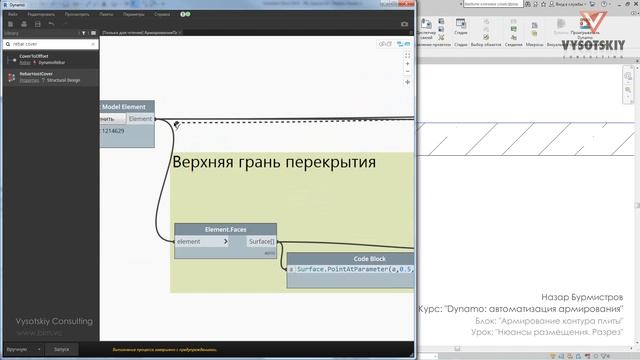Click the green check icon in Выбор объектов panel
This screenshot has height=360, width=640.
(486, 37)
